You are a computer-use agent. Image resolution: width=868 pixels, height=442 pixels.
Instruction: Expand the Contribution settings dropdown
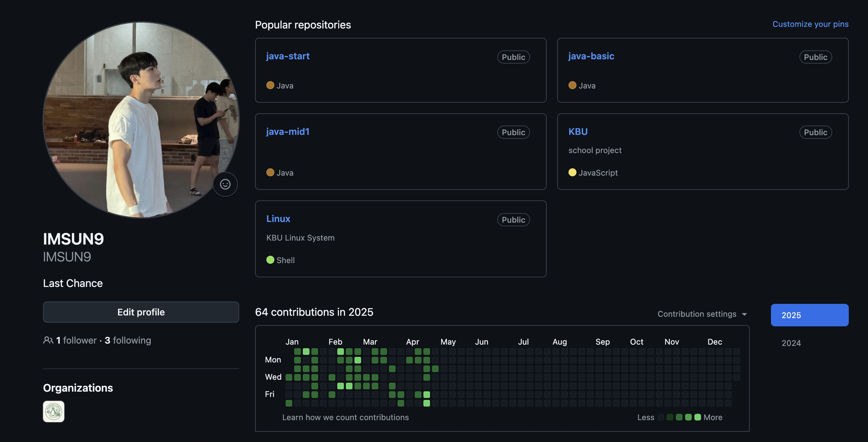(697, 314)
